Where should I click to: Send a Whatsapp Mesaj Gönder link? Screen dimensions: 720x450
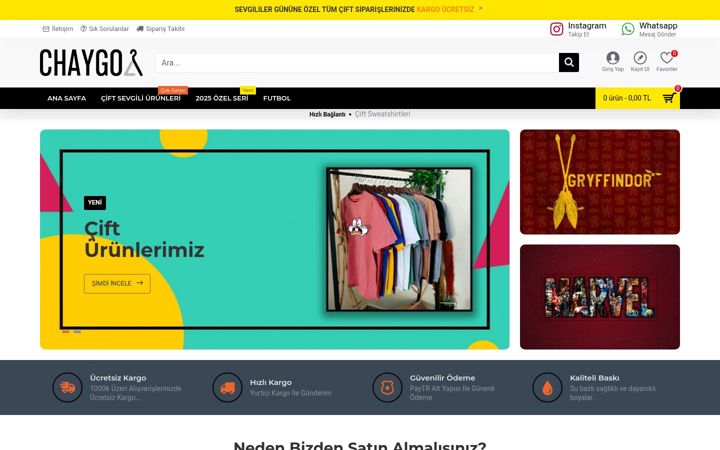[x=658, y=34]
